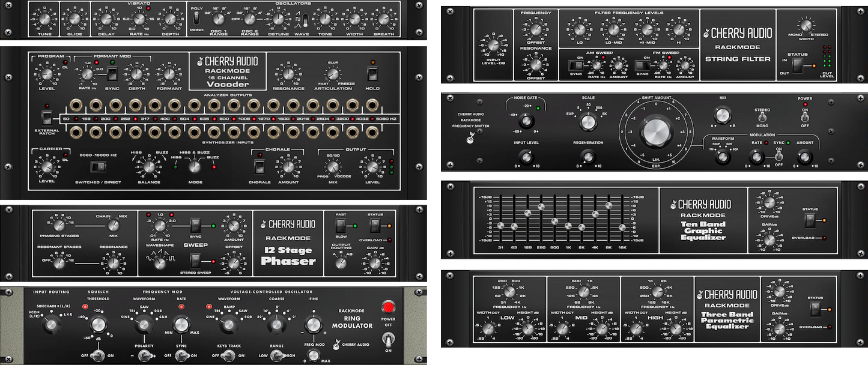
Task: Click the Ring Modulator Squelch Threshold knob
Action: [x=98, y=325]
